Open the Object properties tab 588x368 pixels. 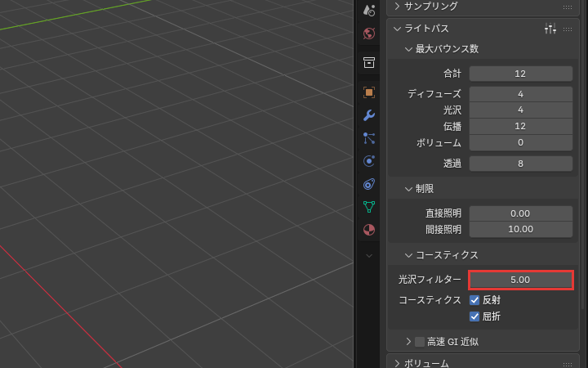pos(369,92)
